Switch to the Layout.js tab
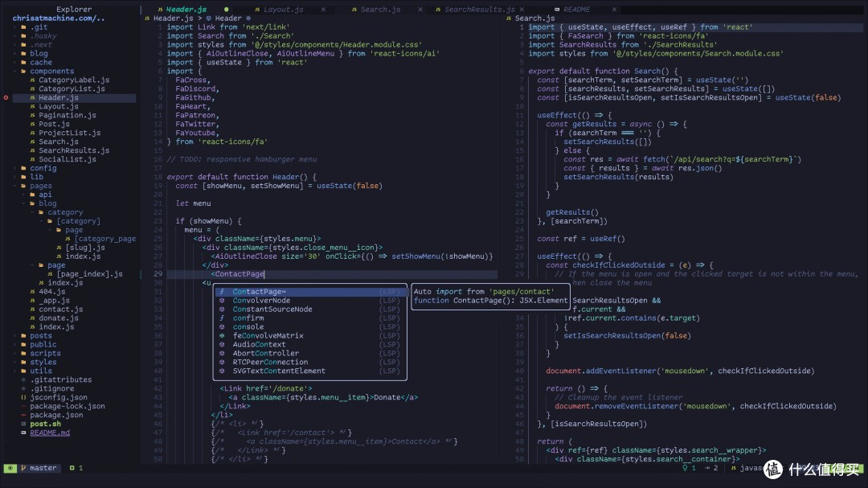Viewport: 868px width, 488px height. [x=283, y=10]
